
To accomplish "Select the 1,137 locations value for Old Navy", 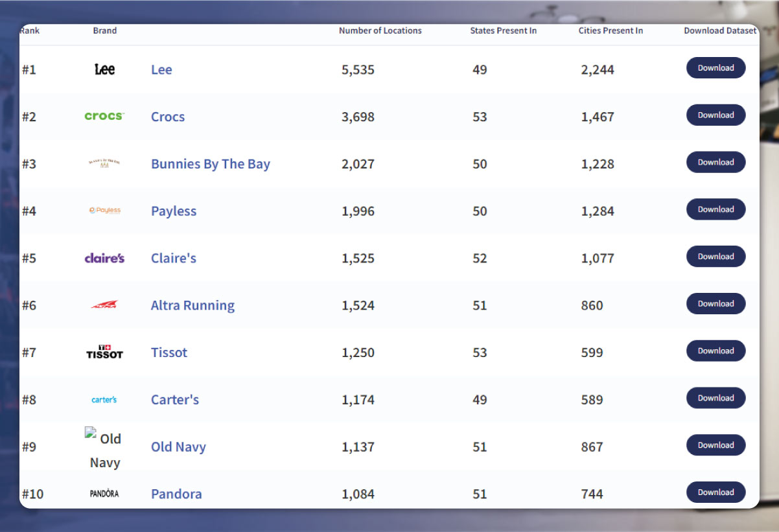I will [x=358, y=447].
